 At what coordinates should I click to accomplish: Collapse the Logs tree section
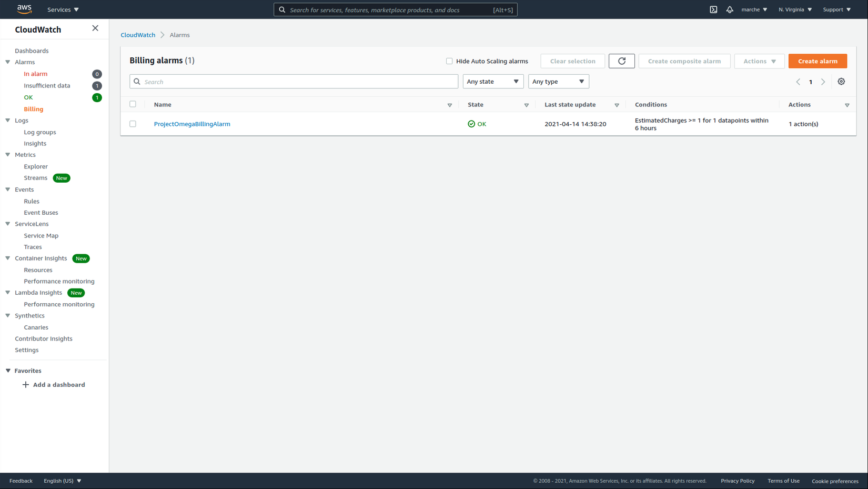click(x=8, y=121)
